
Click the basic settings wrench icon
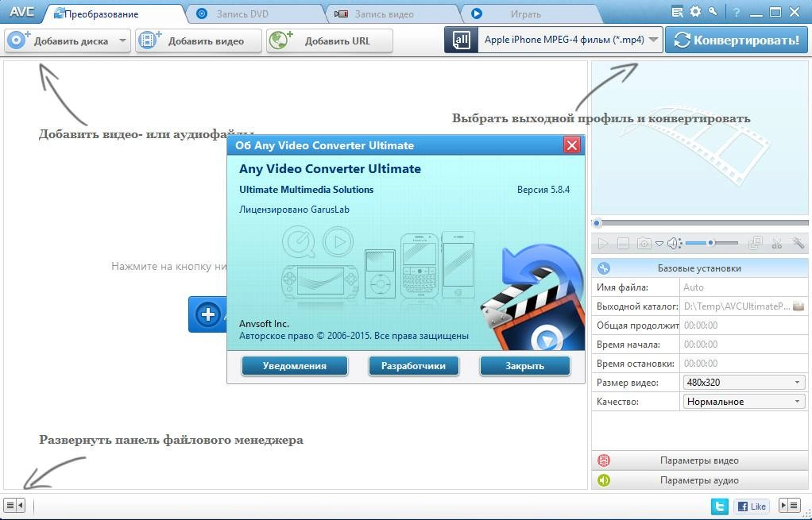[x=604, y=268]
